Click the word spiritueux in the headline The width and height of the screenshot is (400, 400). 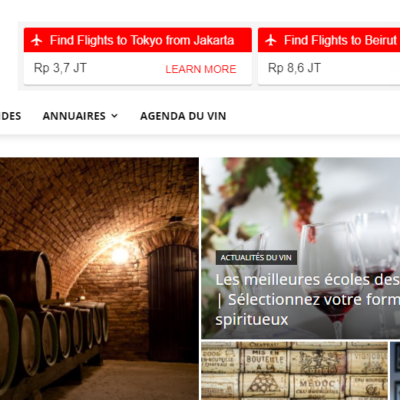[252, 320]
